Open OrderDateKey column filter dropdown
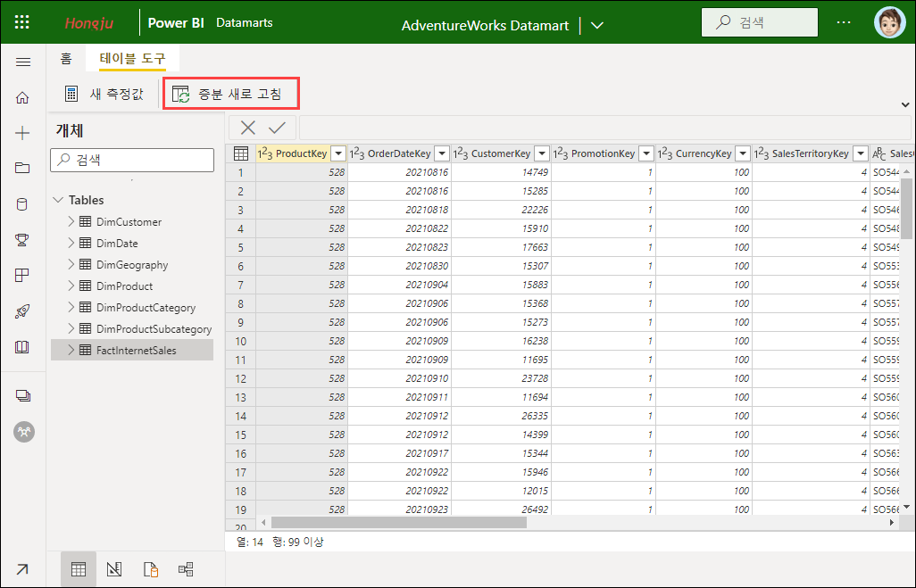Viewport: 916px width, 588px height. point(442,153)
